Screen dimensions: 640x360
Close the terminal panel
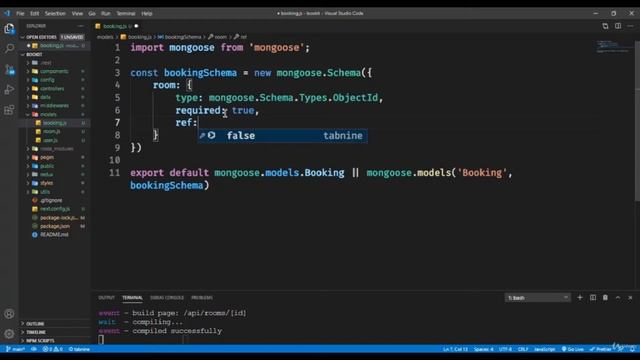tap(630, 298)
